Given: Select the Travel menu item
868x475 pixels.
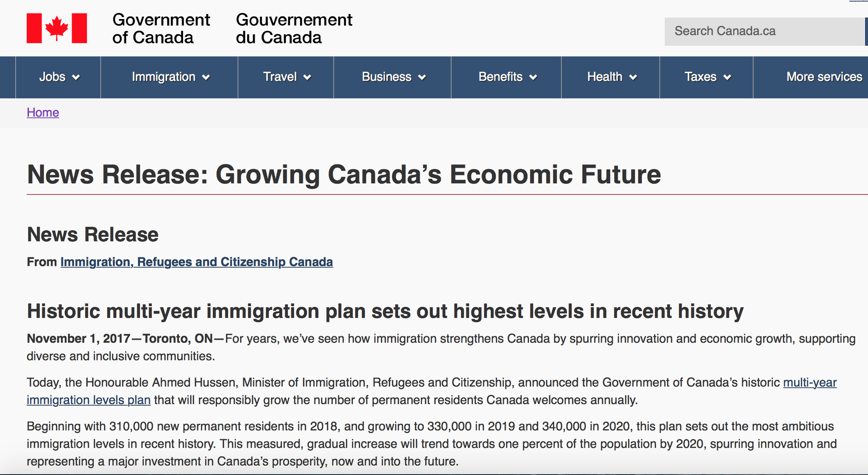Looking at the screenshot, I should pos(280,77).
